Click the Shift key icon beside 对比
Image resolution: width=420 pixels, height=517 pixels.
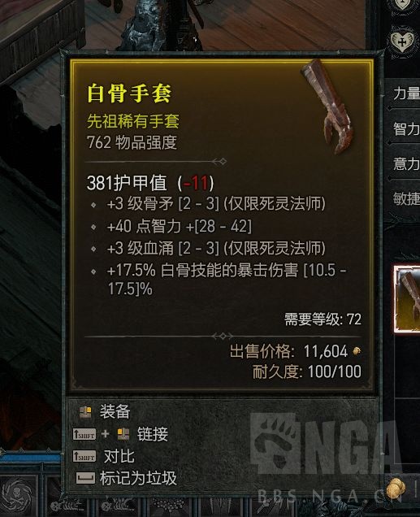point(84,456)
